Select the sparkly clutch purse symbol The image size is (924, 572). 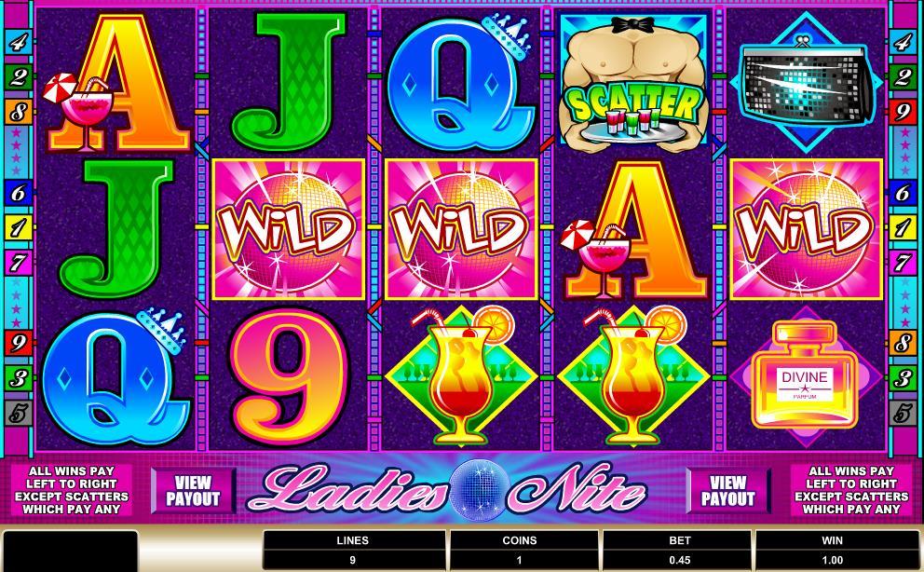(x=806, y=83)
